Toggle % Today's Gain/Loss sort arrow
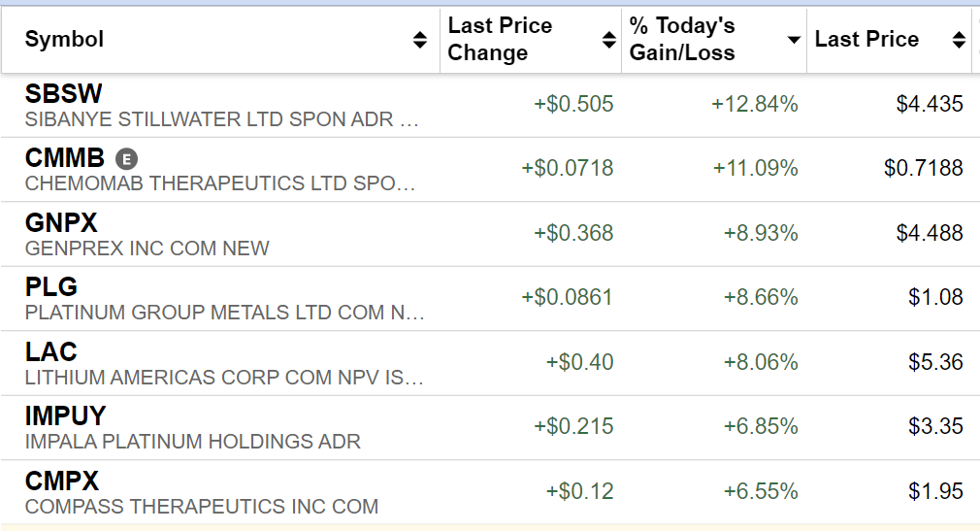This screenshot has width=980, height=531. (x=794, y=40)
